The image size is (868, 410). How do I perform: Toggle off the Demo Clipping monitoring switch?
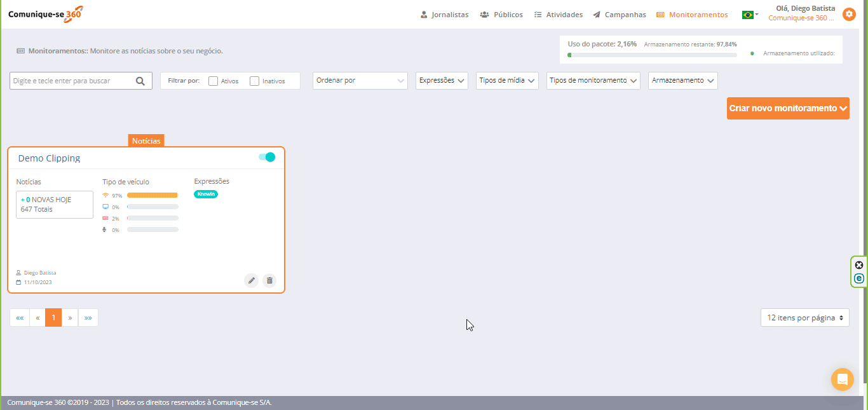click(x=267, y=157)
